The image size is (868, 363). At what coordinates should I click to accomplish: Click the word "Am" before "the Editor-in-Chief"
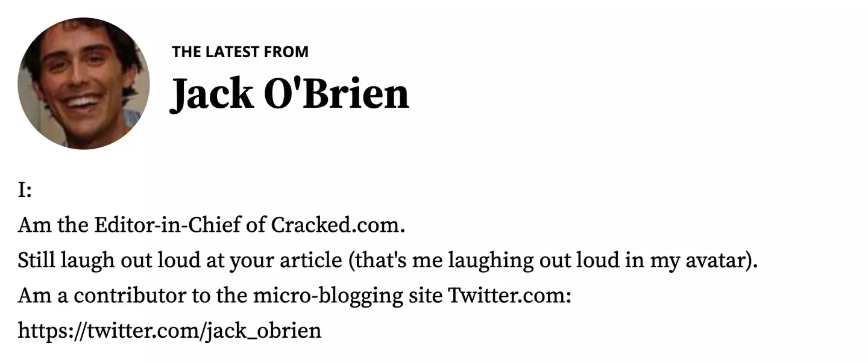pyautogui.click(x=29, y=225)
